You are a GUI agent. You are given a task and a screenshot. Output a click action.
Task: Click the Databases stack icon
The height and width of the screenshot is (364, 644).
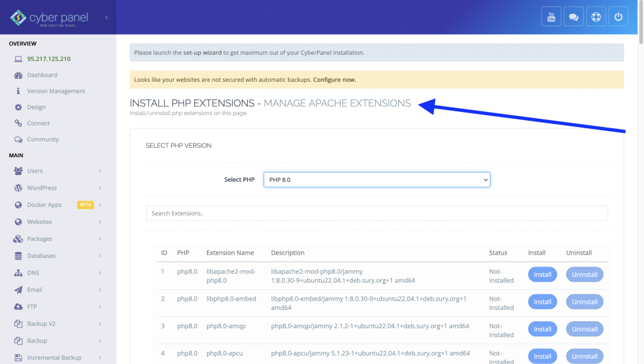click(x=18, y=256)
